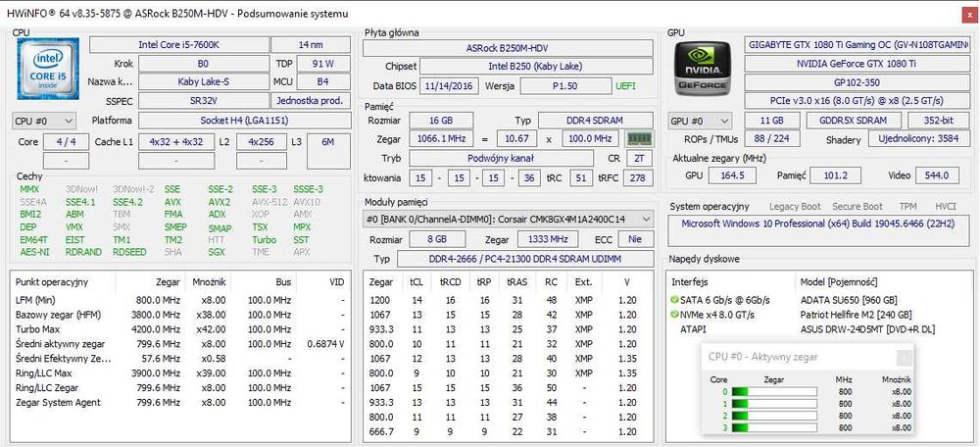Image resolution: width=980 pixels, height=447 pixels.
Task: Click the Core 2 clock bar
Action: coord(774,416)
